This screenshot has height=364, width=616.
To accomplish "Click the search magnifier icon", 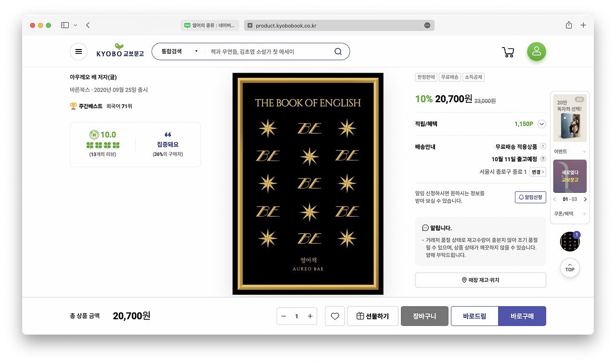I will [x=338, y=51].
